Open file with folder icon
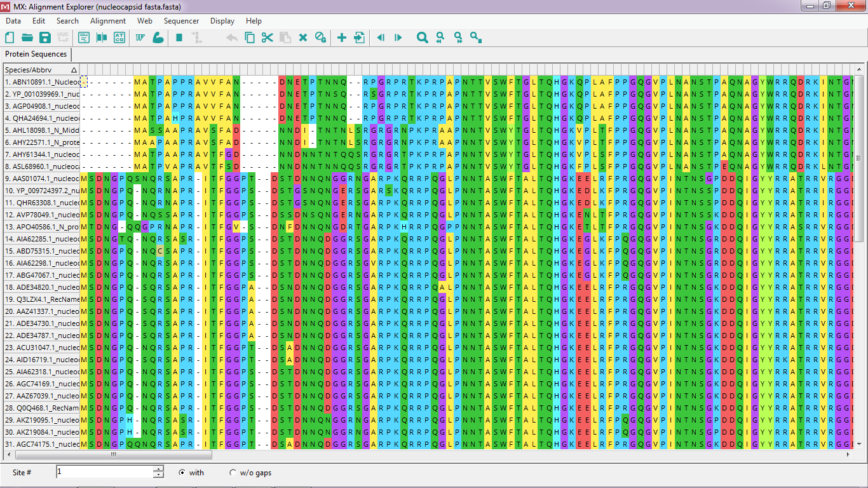 (x=27, y=38)
